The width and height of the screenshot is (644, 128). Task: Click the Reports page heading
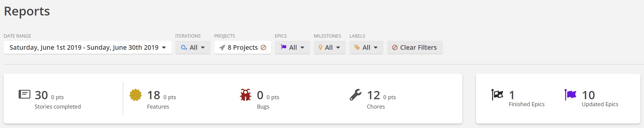(27, 11)
